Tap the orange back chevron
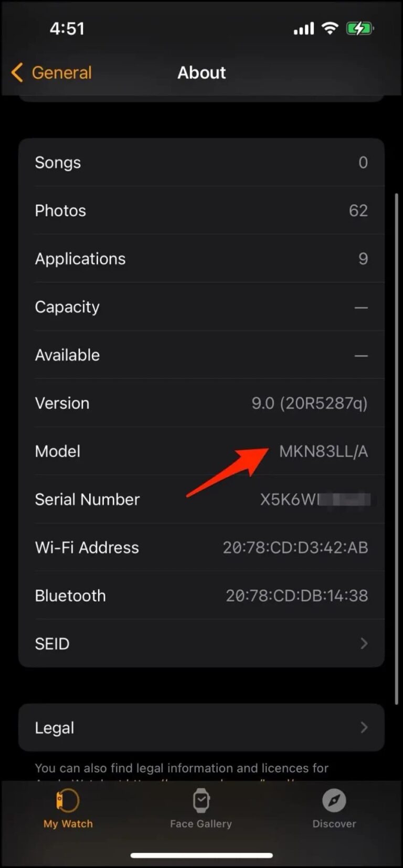Screen dimensions: 403x868 (x=16, y=72)
